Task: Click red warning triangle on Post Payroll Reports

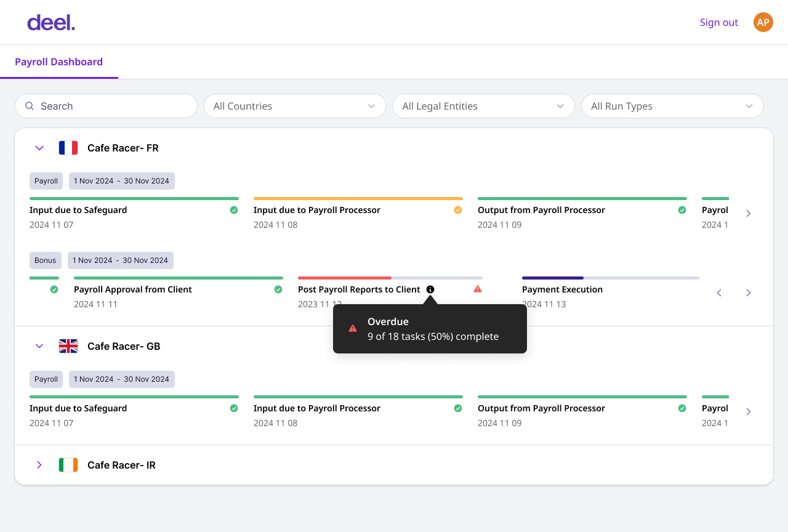Action: (478, 289)
